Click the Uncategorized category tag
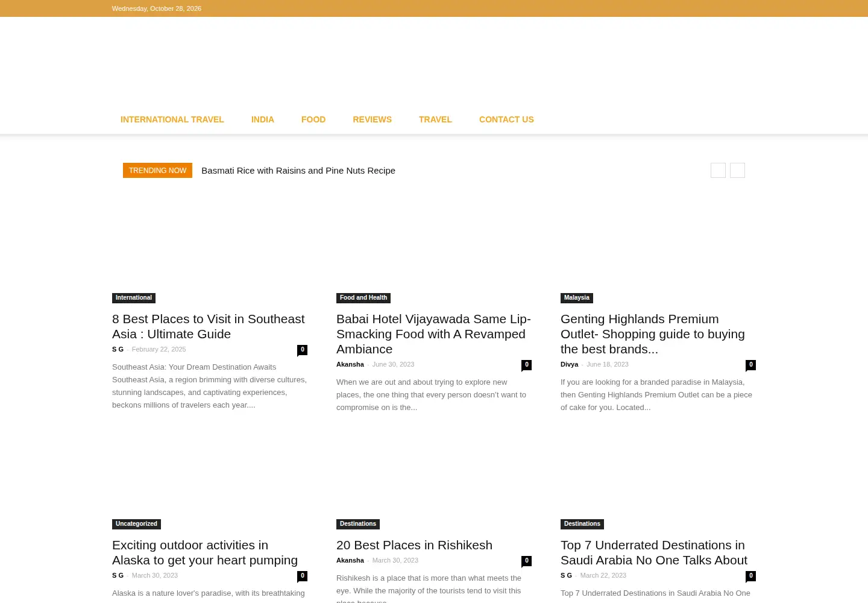868x603 pixels. click(136, 524)
